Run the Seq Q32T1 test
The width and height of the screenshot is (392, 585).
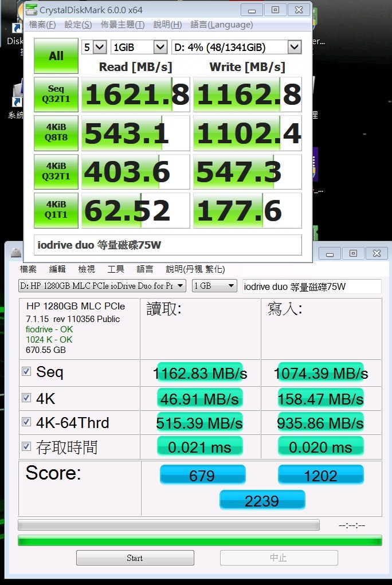(56, 95)
